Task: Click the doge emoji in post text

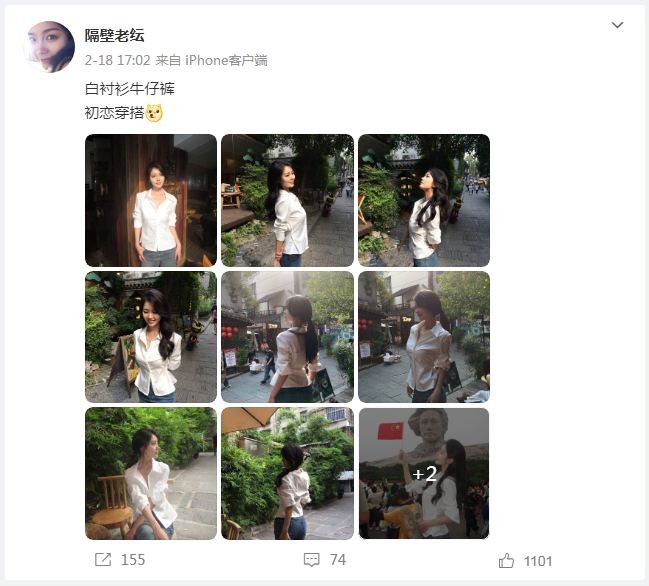Action: pyautogui.click(x=154, y=113)
